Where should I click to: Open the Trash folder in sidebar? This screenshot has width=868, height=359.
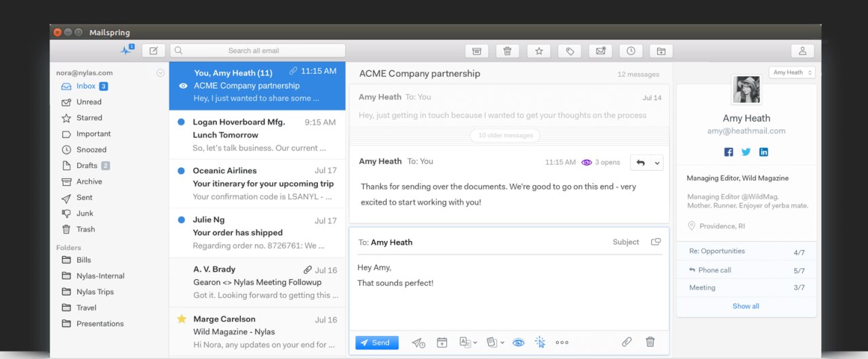point(85,229)
